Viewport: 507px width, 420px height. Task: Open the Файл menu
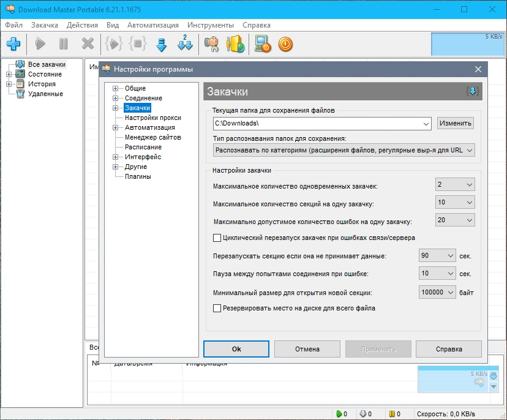click(x=13, y=25)
